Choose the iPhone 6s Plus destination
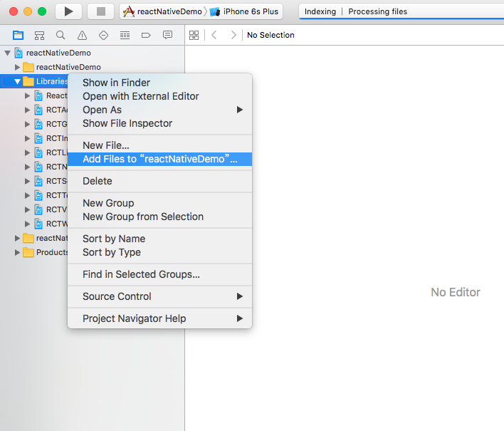504x431 pixels. pyautogui.click(x=244, y=11)
